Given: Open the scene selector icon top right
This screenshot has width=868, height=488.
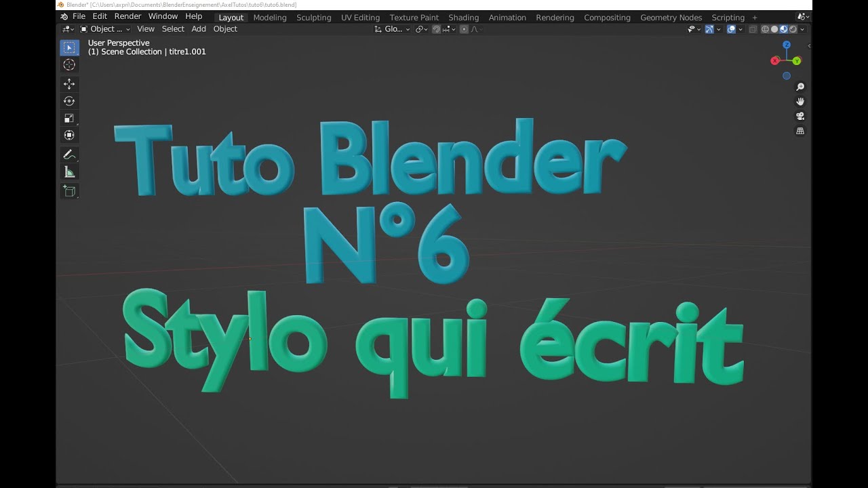Looking at the screenshot, I should point(803,17).
